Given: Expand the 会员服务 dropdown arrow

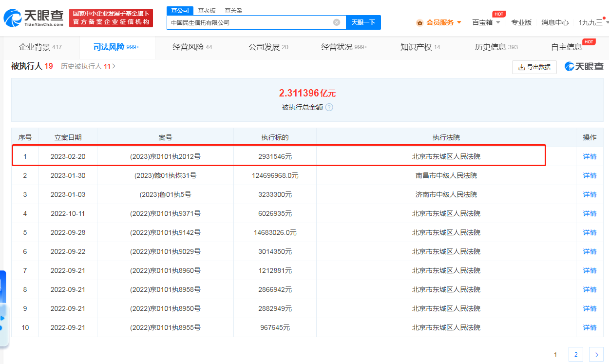Looking at the screenshot, I should pos(459,22).
